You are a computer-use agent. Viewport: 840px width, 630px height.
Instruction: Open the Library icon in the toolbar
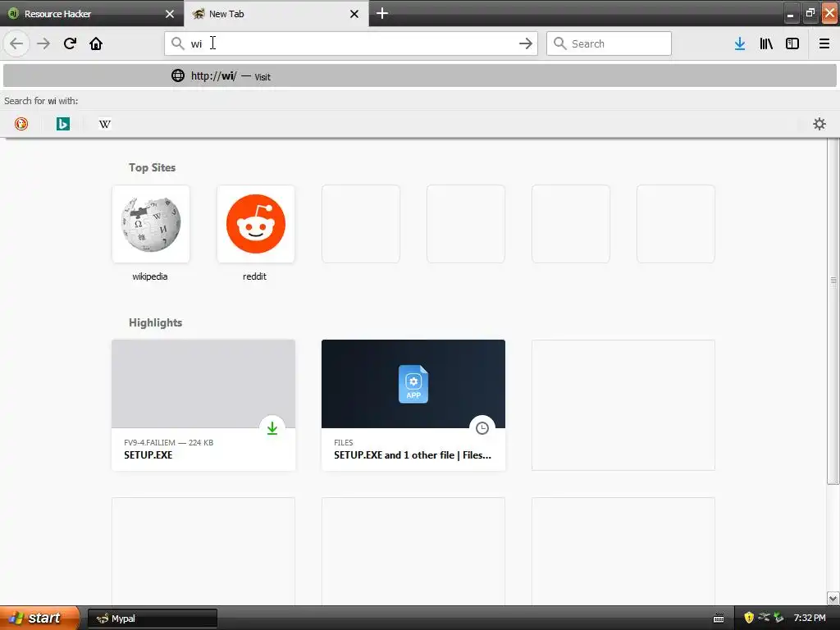(x=766, y=43)
